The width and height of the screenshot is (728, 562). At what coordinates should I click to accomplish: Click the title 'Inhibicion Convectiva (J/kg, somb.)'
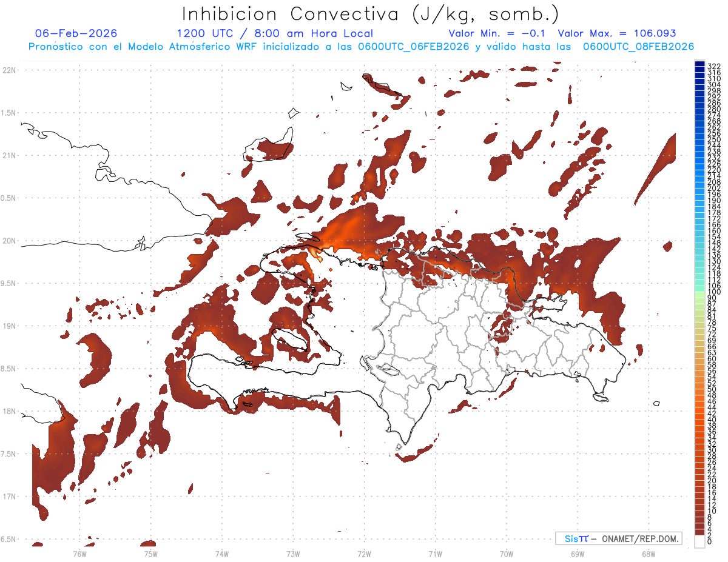point(370,15)
